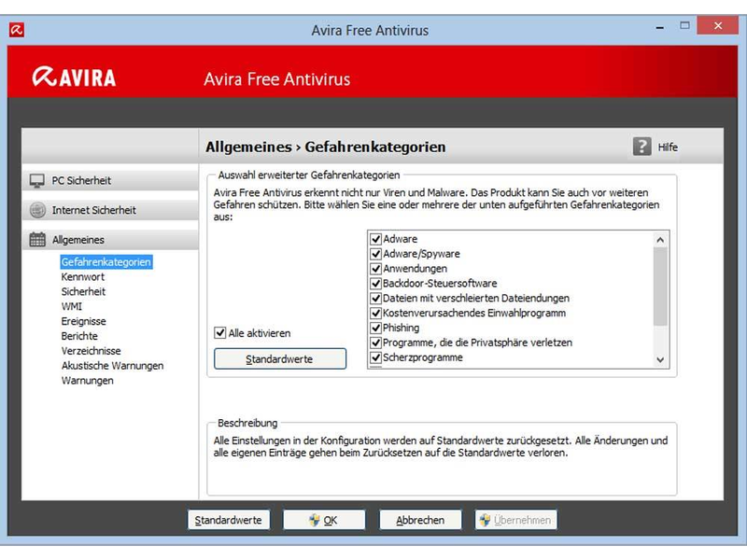This screenshot has width=747, height=560.
Task: Uncheck the Adware checkbox
Action: 376,239
